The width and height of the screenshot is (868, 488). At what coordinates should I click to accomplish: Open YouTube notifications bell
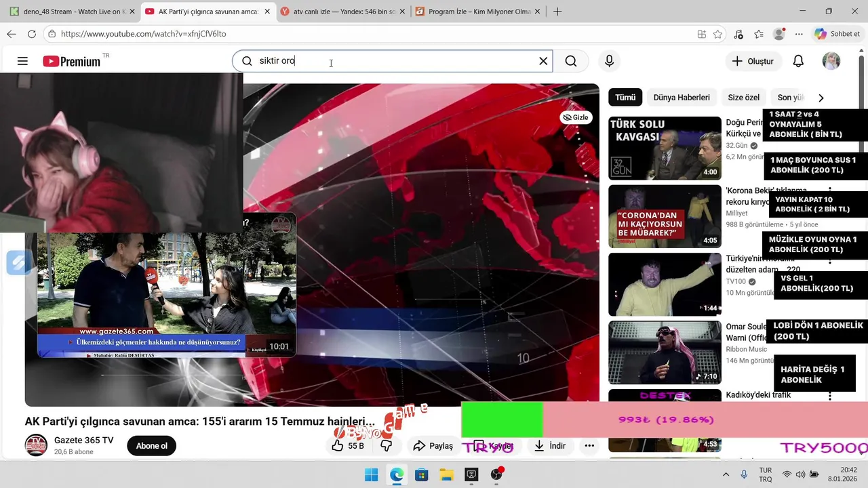798,61
